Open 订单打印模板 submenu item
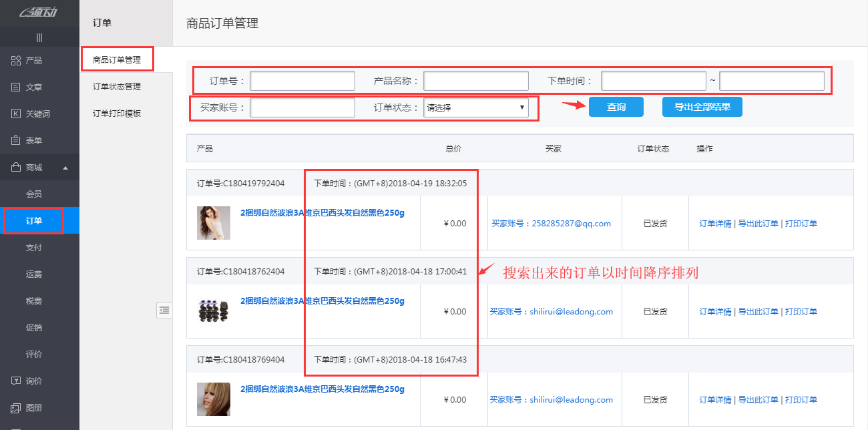The height and width of the screenshot is (430, 868). point(117,114)
